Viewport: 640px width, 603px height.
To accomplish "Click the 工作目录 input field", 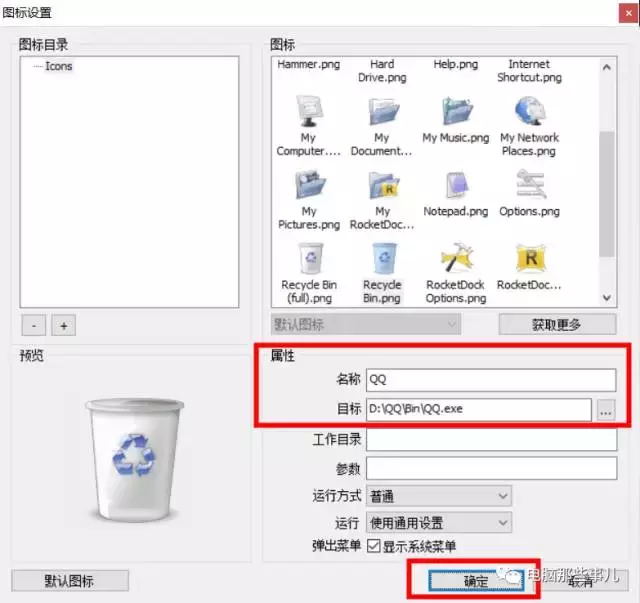I will tap(491, 439).
